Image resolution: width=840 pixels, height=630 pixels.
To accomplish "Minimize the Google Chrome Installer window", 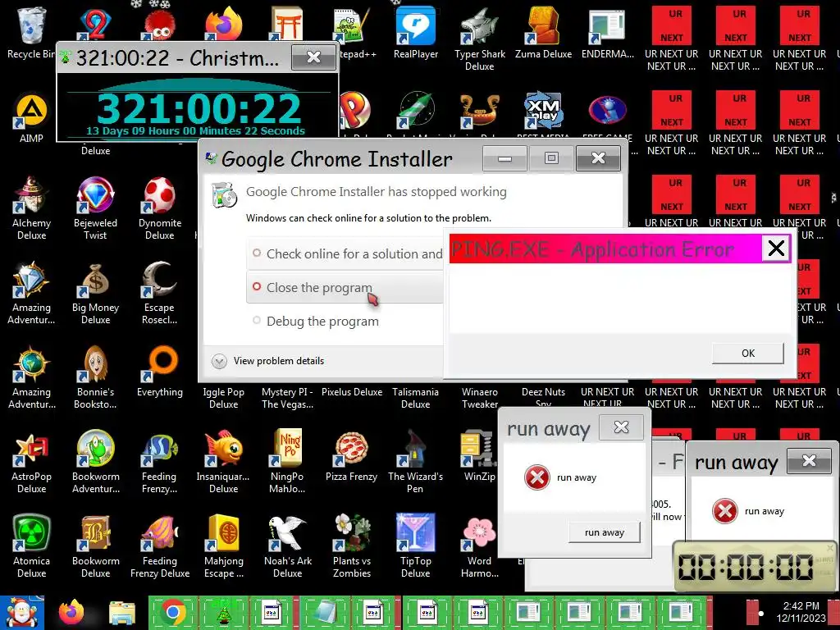I will [504, 158].
